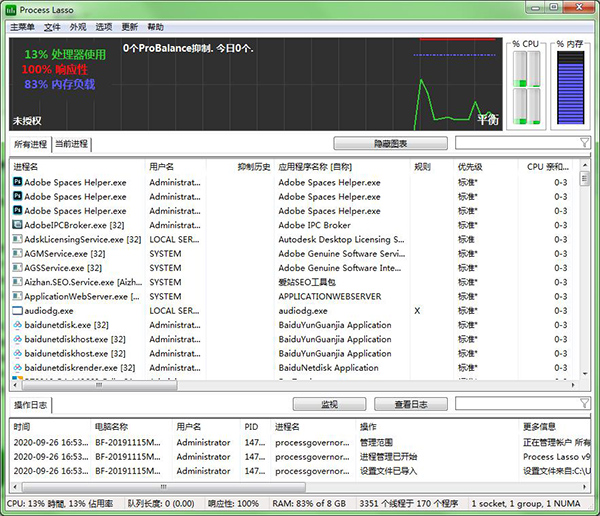Select the 操作日志 tab
Viewport: 600px width, 516px height.
tap(31, 405)
